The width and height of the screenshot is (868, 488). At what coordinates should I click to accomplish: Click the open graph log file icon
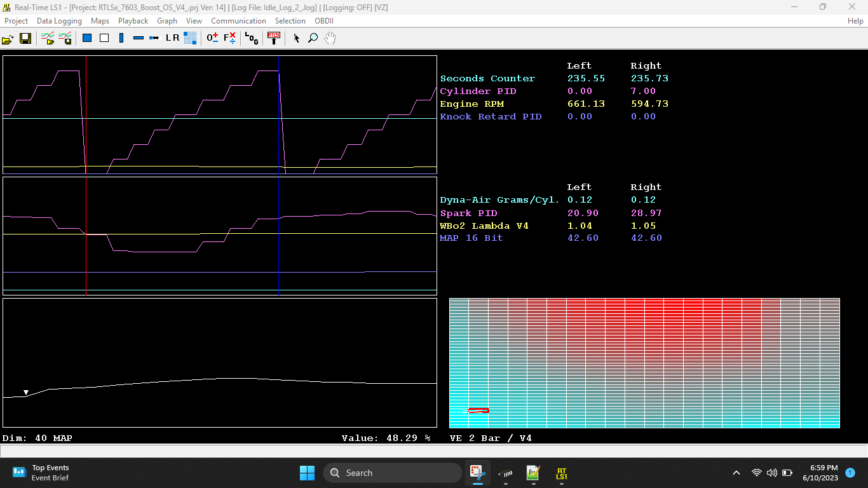tap(48, 38)
